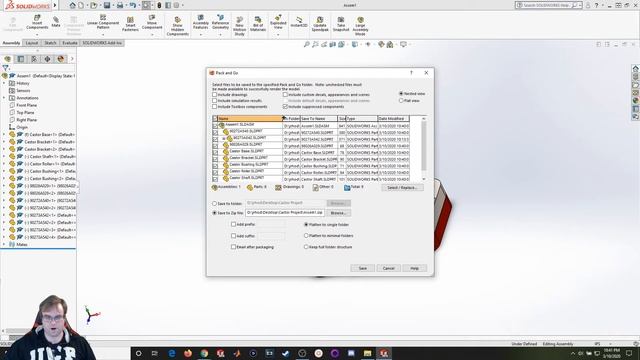Click Bill of Materials icon
Viewport: 640px width, 360px height.
[x=258, y=24]
